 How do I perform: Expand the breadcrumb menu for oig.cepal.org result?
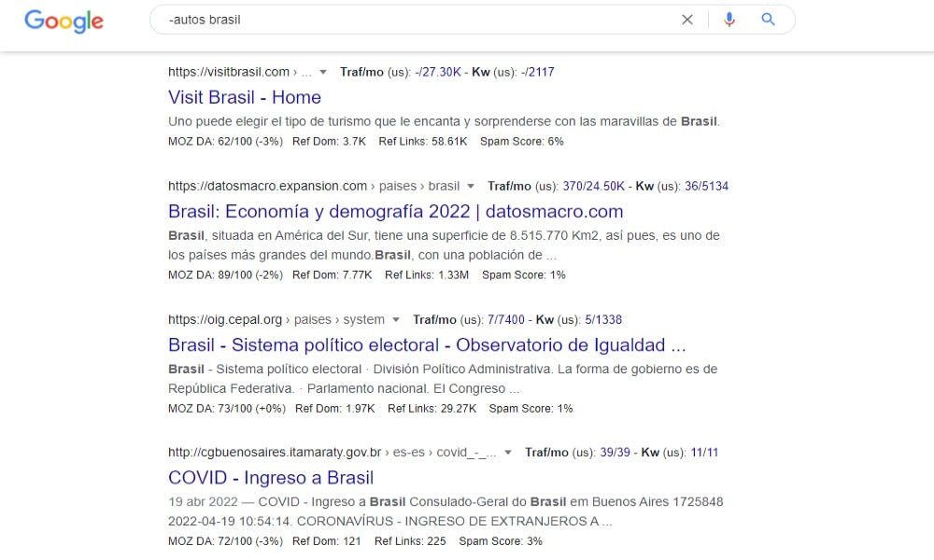[395, 319]
